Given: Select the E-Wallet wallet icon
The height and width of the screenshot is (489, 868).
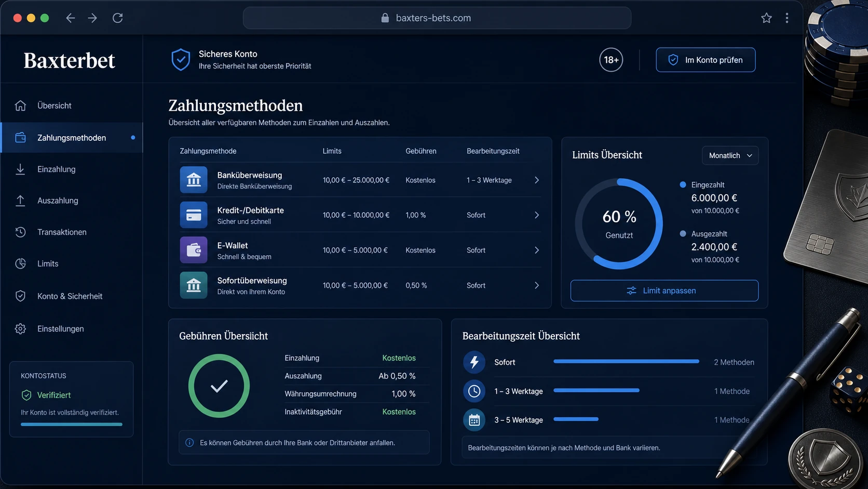Looking at the screenshot, I should pos(194,250).
